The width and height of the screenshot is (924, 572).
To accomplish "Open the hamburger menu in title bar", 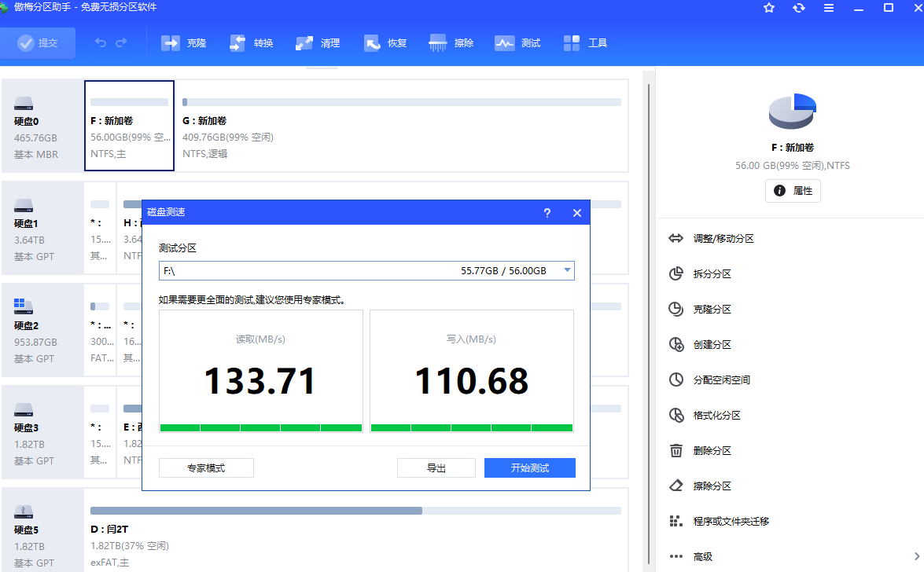I will coord(829,8).
